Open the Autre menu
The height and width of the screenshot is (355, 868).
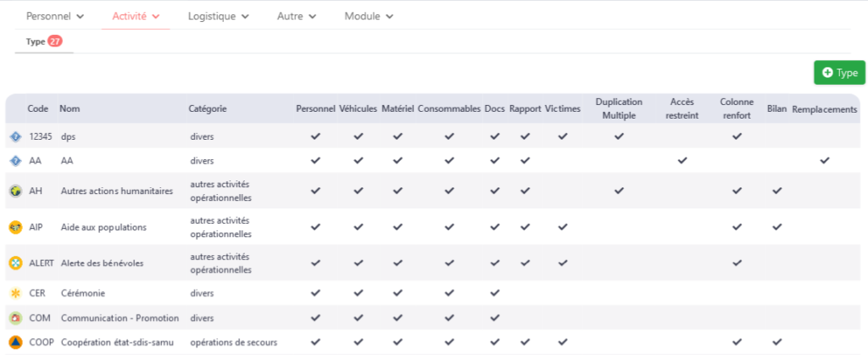coord(296,16)
